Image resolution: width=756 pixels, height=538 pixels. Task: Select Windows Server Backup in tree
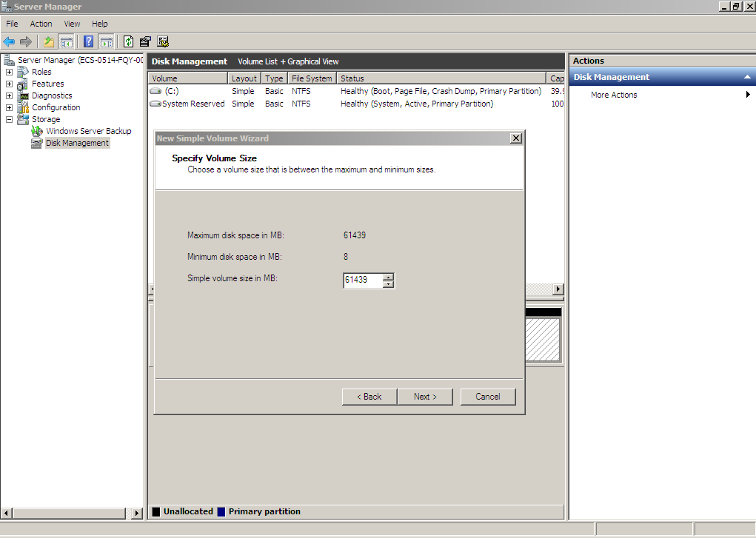click(88, 131)
